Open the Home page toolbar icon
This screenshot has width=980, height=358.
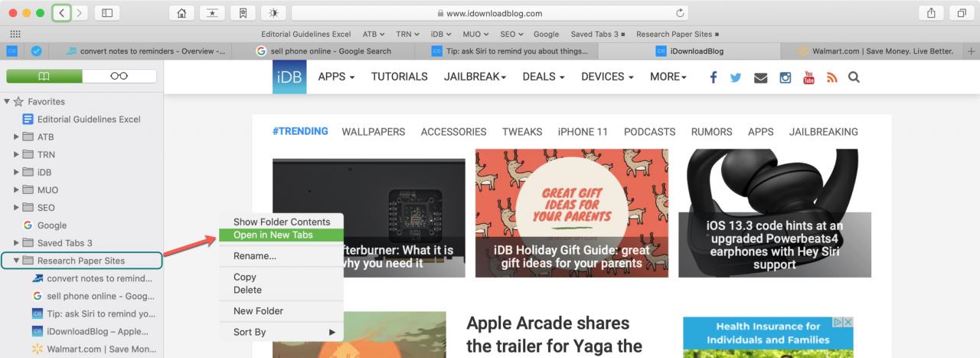pos(181,13)
